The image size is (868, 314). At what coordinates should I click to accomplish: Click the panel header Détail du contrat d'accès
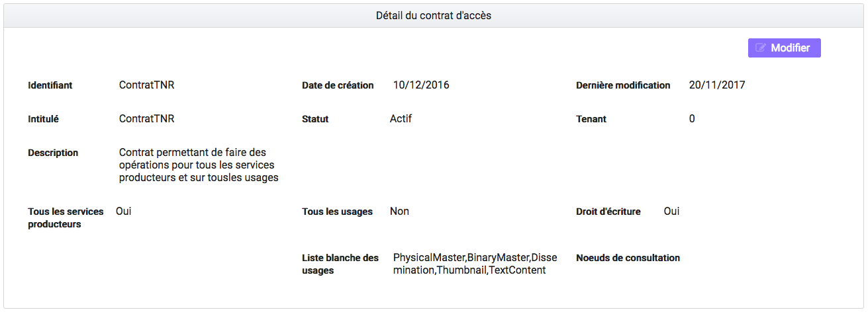[x=434, y=15]
